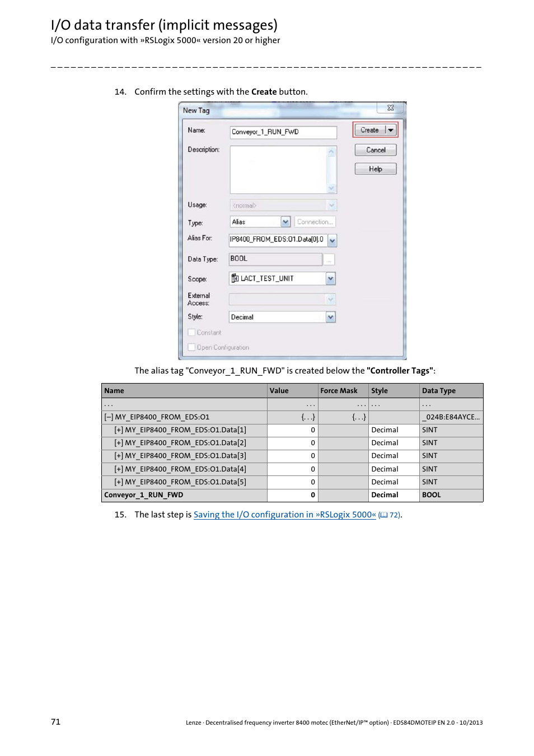Expand the Alias For dropdown
Viewport: 534px width, 756px height.
pyautogui.click(x=332, y=240)
